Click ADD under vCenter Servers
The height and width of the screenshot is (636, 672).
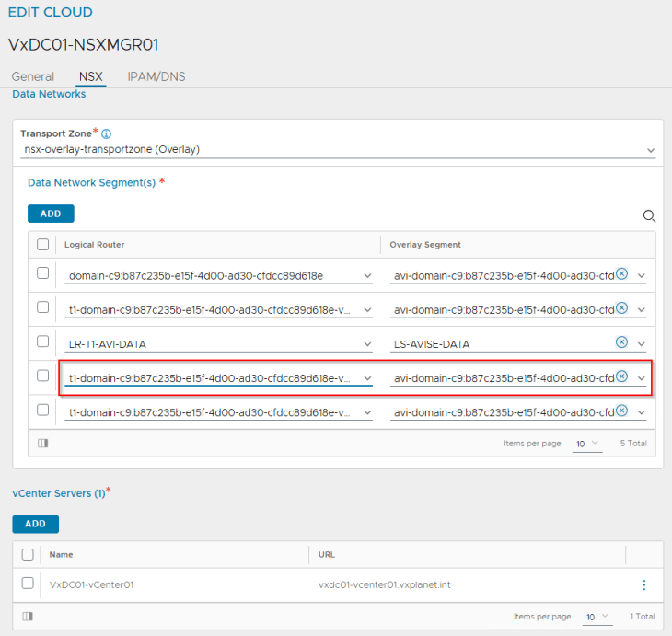point(35,524)
